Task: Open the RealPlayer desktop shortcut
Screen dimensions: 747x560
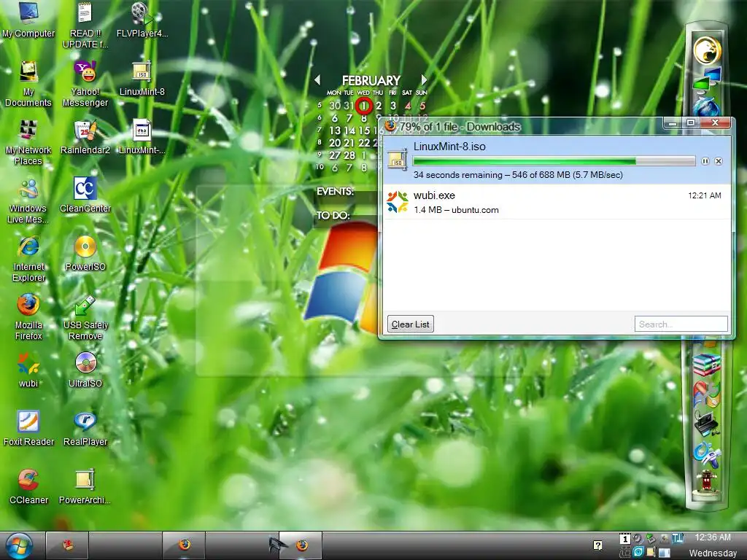Action: [x=85, y=429]
